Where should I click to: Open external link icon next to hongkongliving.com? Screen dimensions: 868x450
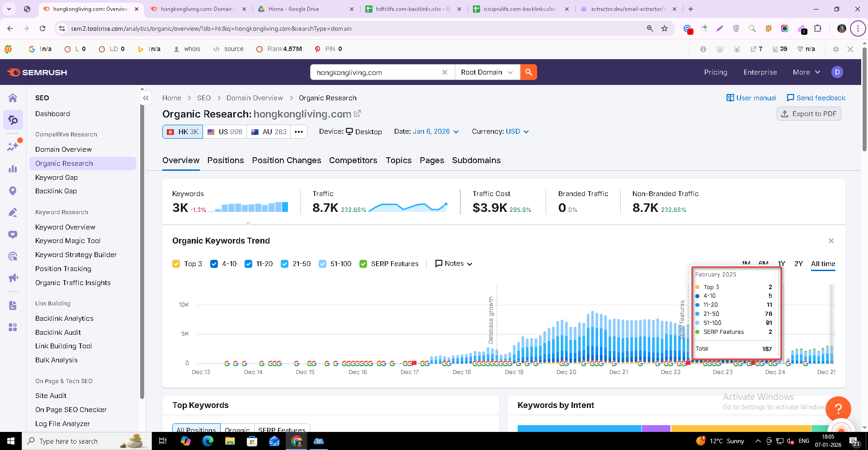[x=358, y=114]
